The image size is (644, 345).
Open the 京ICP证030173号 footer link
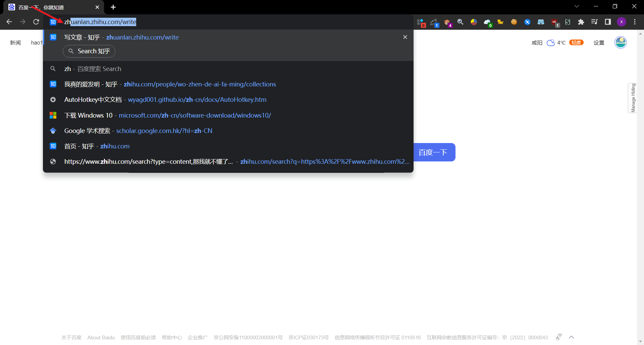tap(309, 337)
